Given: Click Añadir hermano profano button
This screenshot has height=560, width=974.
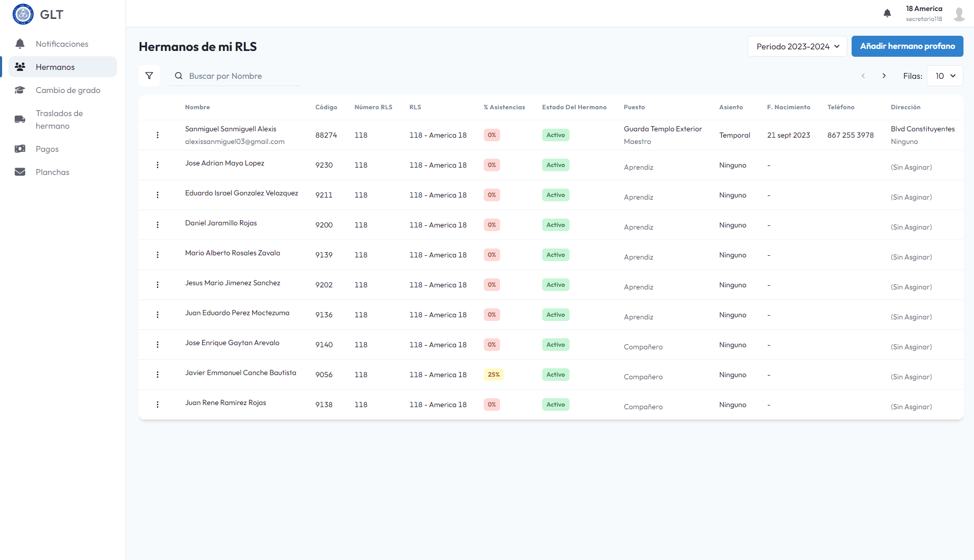Looking at the screenshot, I should 907,46.
